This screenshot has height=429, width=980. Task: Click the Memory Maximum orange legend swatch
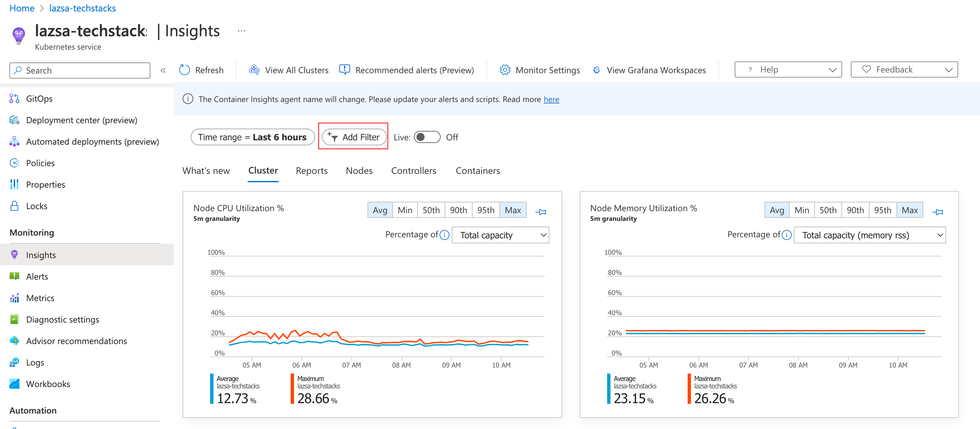689,389
